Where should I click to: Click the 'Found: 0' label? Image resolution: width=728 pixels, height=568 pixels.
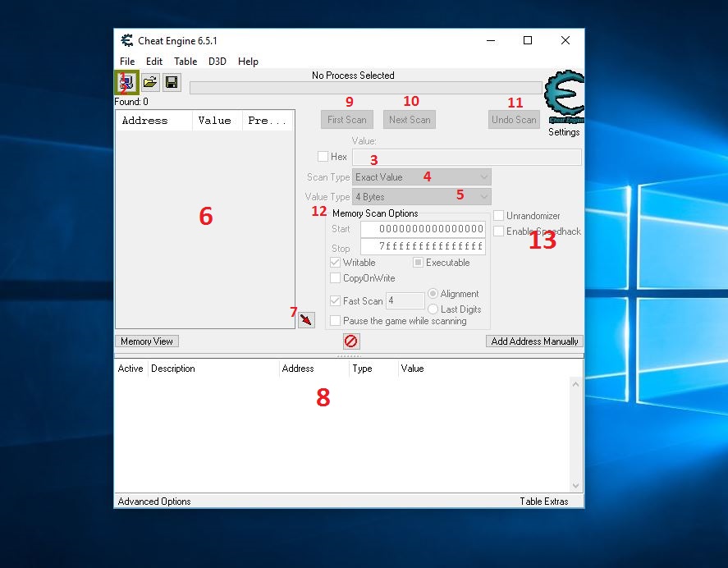[x=131, y=102]
